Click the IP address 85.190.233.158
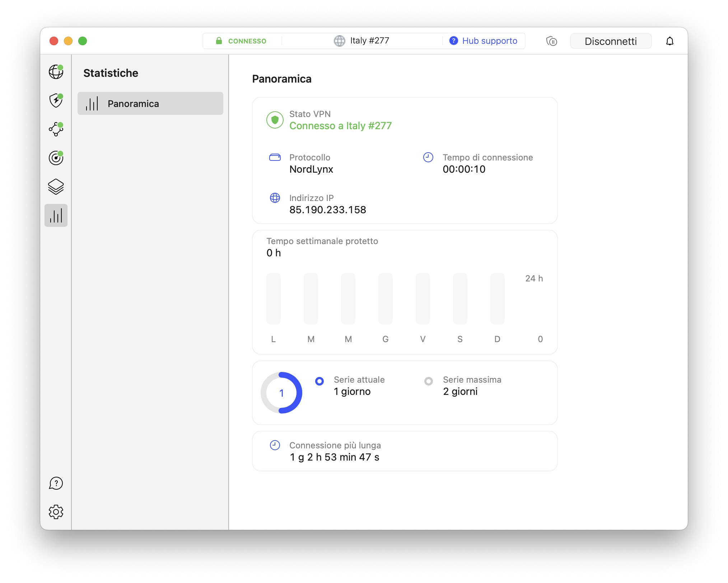Viewport: 728px width, 583px height. pyautogui.click(x=328, y=210)
